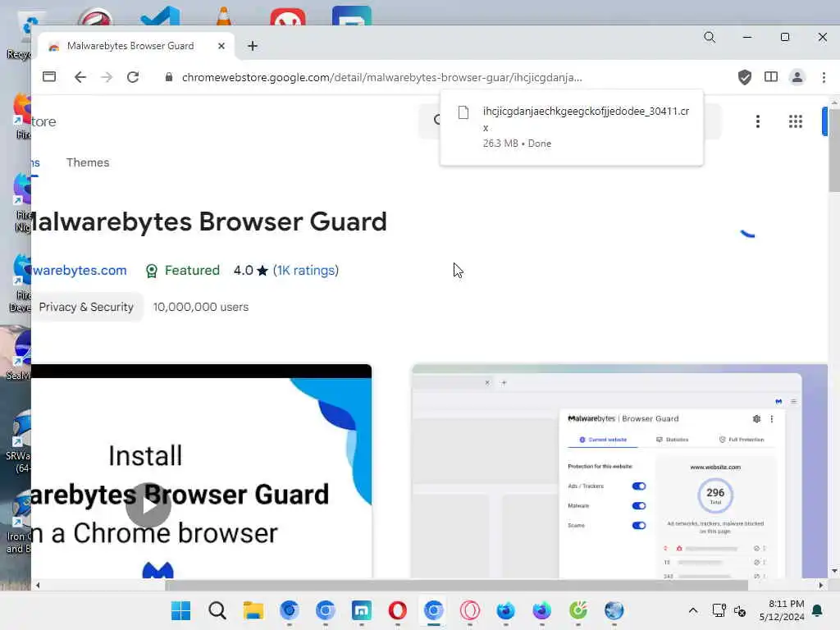Open the purple Firefox Nightly taskbar icon
The width and height of the screenshot is (840, 630).
[541, 610]
